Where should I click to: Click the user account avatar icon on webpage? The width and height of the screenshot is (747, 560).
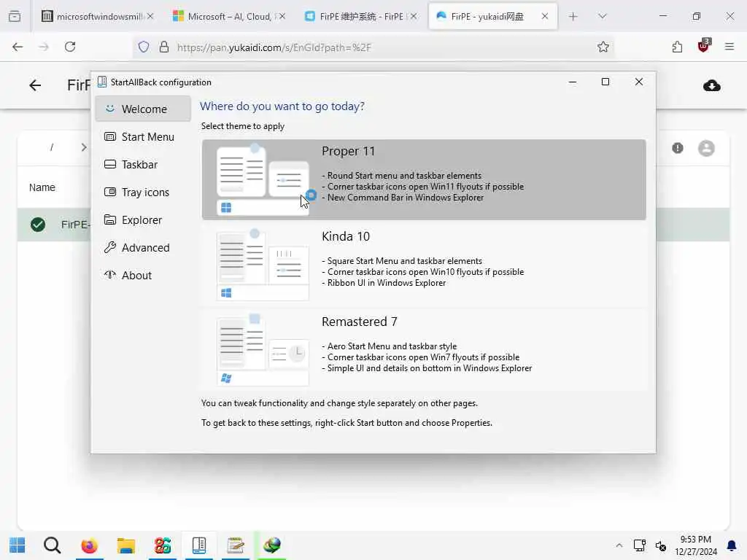pyautogui.click(x=706, y=148)
